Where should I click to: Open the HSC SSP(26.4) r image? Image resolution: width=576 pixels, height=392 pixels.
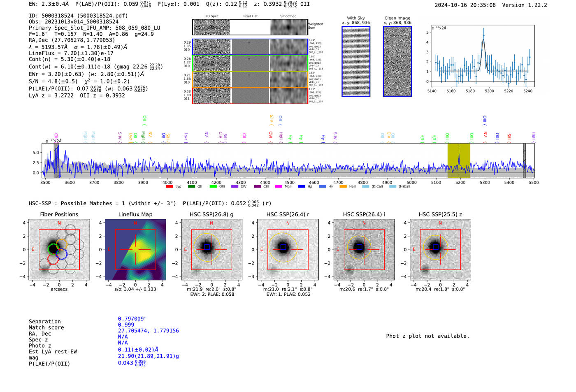[x=288, y=250]
